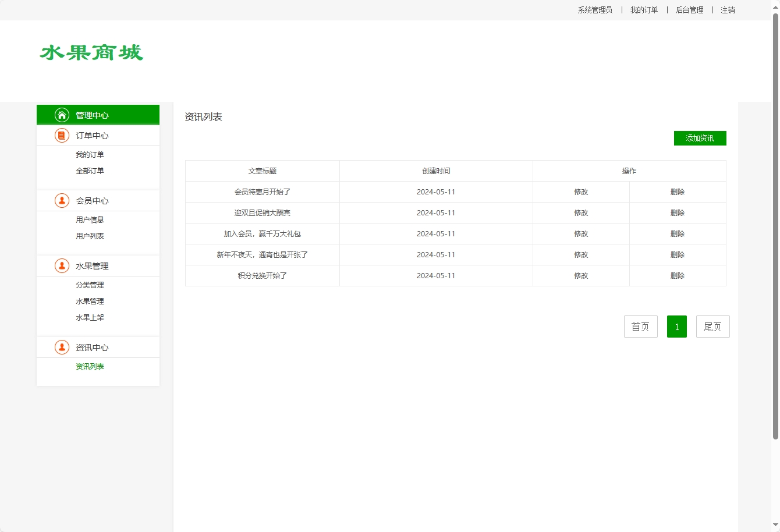Viewport: 780px width, 532px height.
Task: Click the 水果商城 logo
Action: coord(91,52)
